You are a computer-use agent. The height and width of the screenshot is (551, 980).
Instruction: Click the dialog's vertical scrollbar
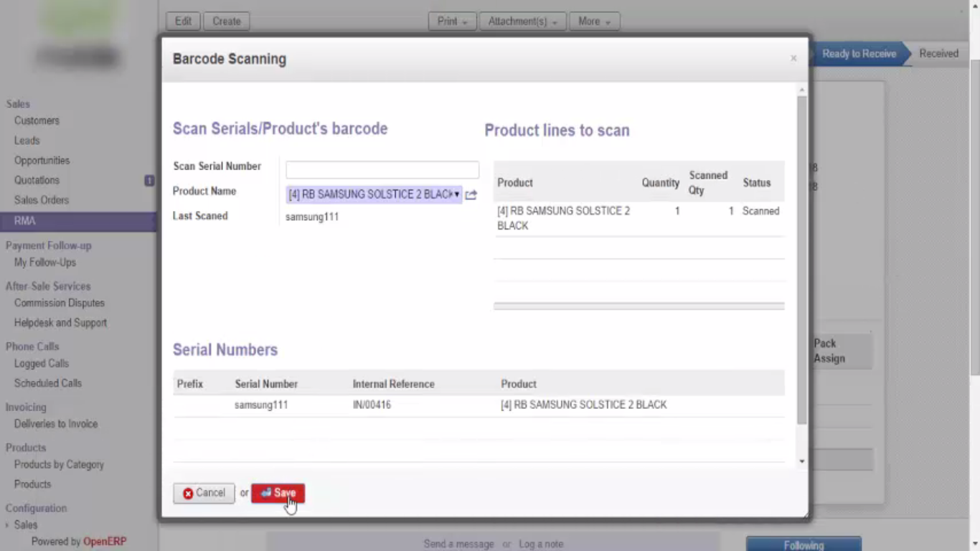click(x=802, y=259)
